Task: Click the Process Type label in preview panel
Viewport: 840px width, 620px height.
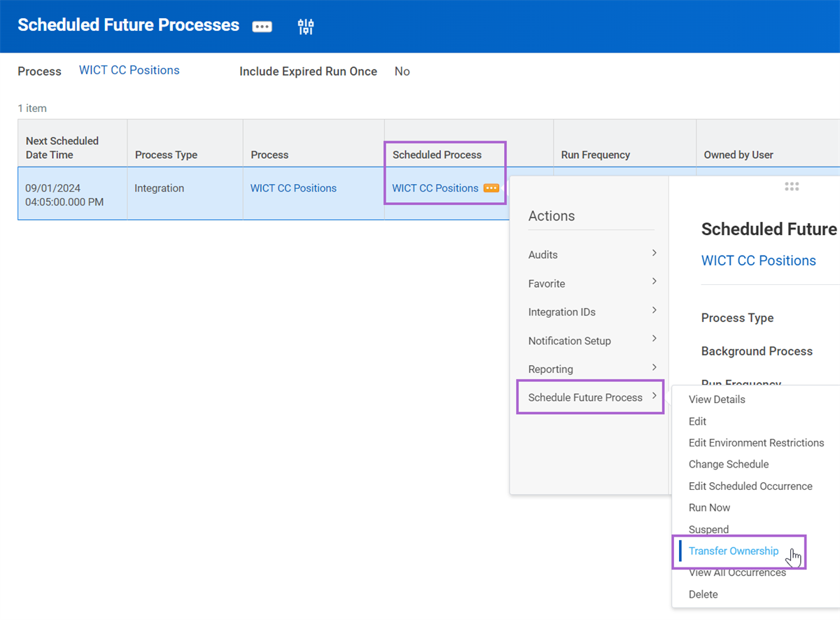Action: click(x=737, y=318)
